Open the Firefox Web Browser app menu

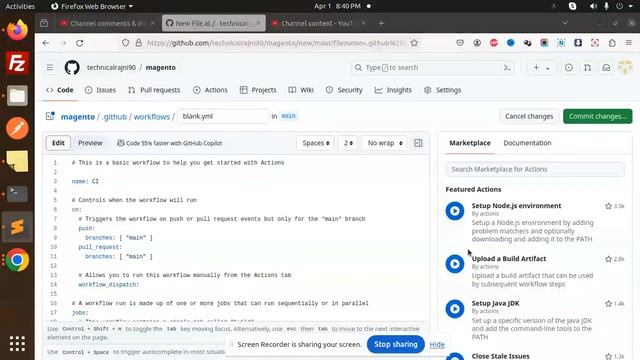coord(92,6)
